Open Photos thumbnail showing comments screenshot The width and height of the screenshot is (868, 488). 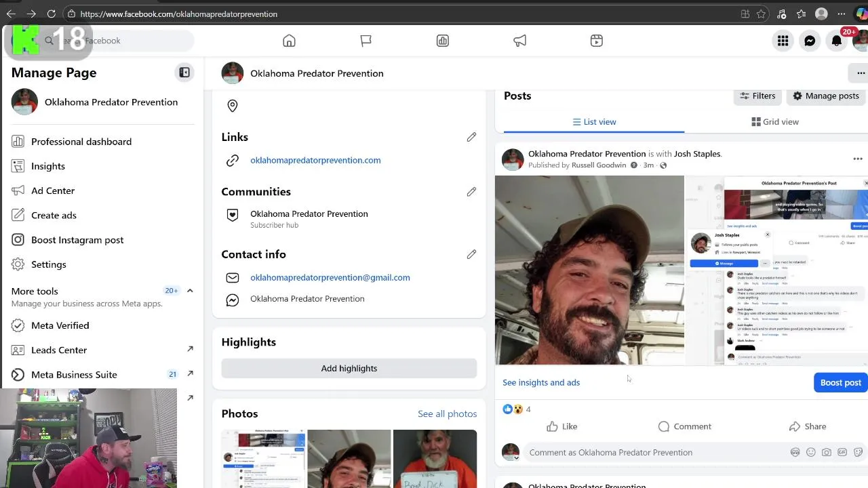click(263, 459)
